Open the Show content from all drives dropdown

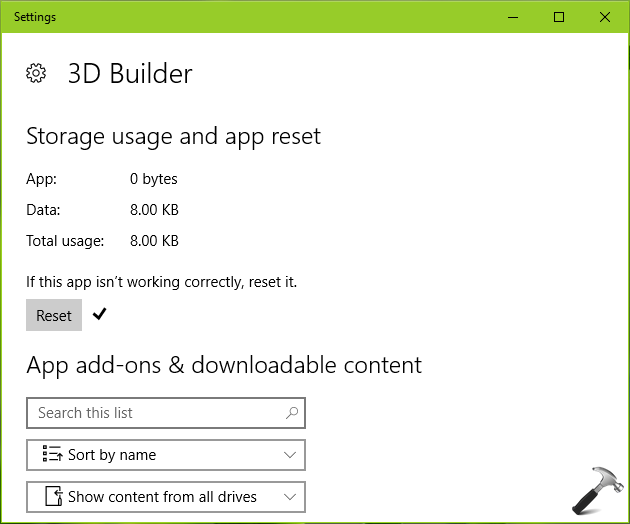166,497
